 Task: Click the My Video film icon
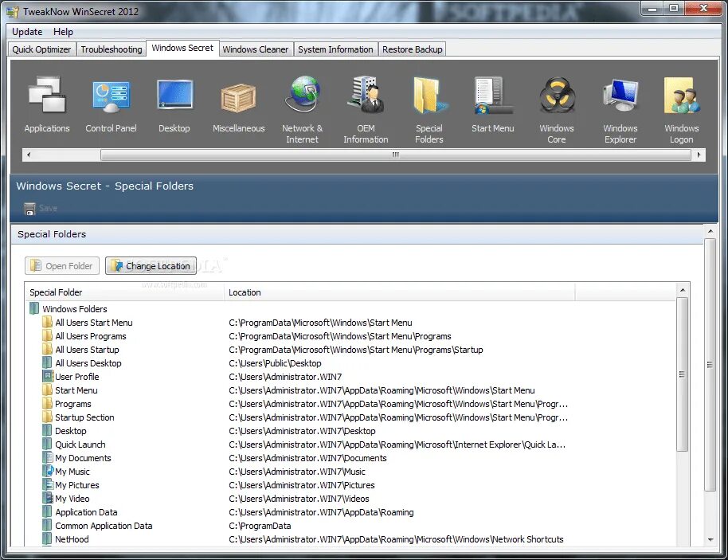pyautogui.click(x=48, y=498)
